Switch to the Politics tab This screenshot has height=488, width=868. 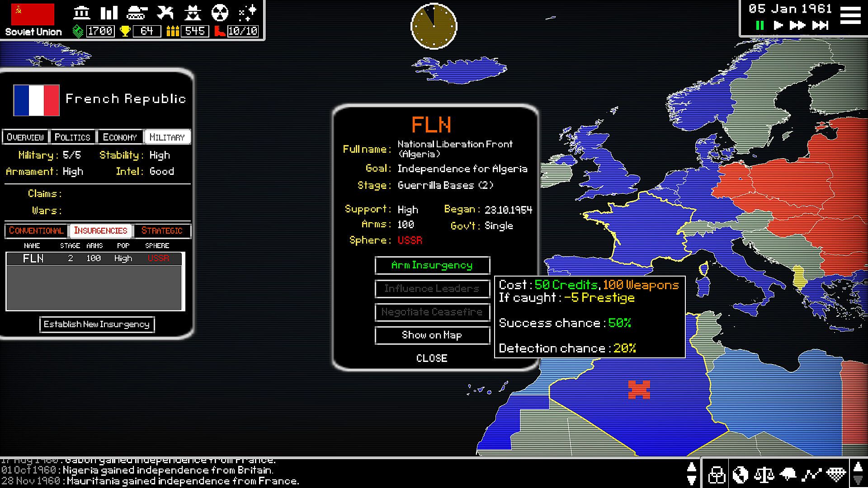point(72,137)
